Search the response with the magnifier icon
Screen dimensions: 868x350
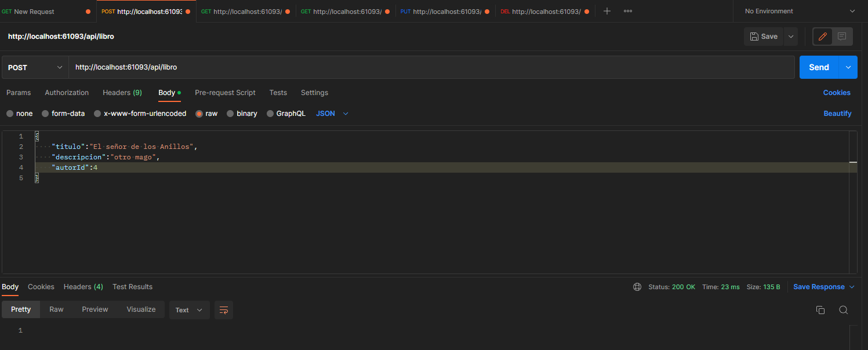tap(844, 310)
